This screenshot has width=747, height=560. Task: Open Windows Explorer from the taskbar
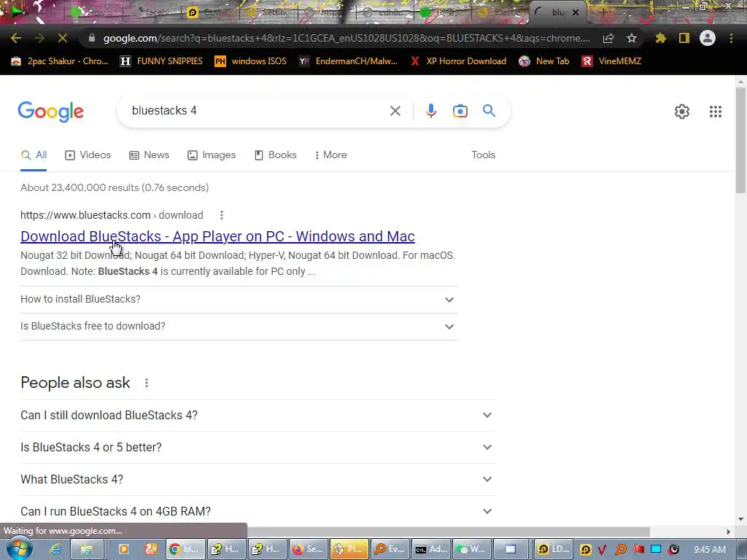(x=86, y=550)
